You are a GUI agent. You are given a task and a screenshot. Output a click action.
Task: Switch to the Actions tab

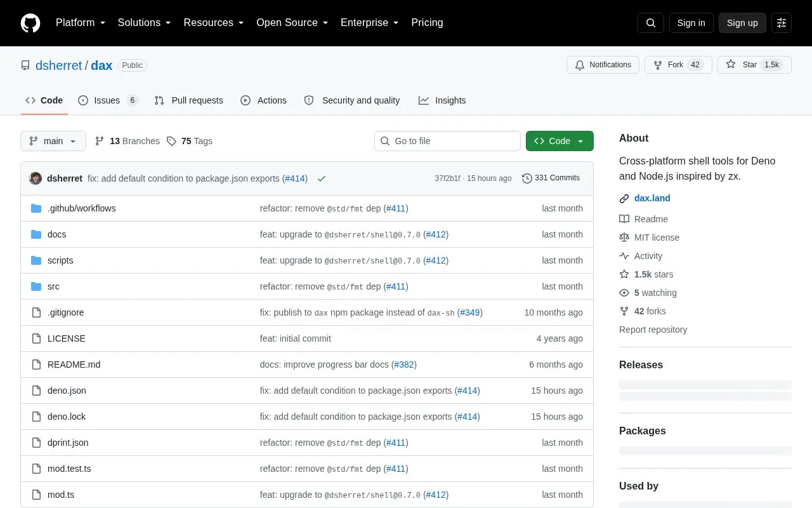click(263, 100)
